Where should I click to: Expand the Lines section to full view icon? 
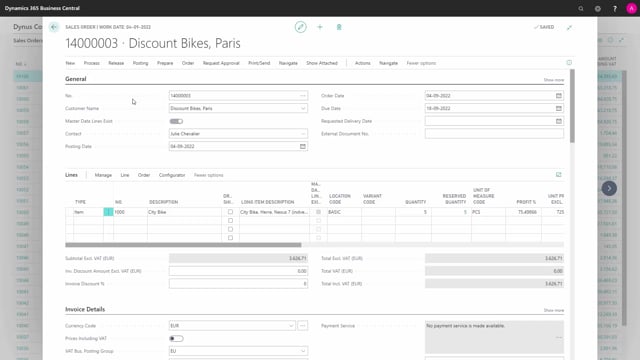click(x=558, y=175)
